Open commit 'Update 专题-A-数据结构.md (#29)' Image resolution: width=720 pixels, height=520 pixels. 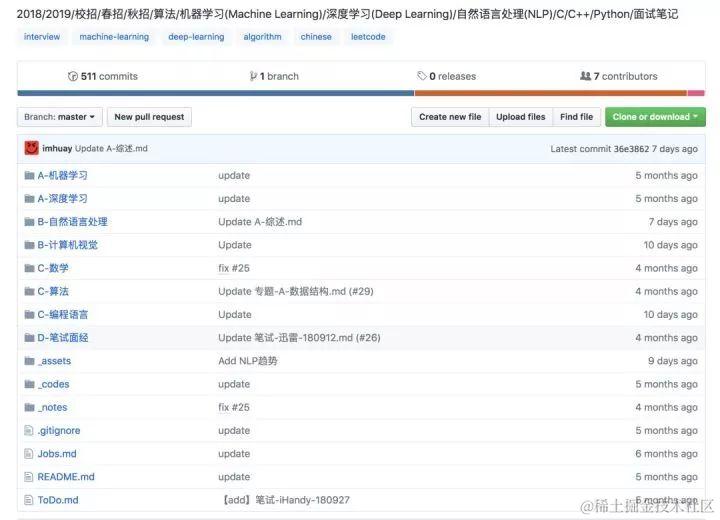pyautogui.click(x=296, y=291)
